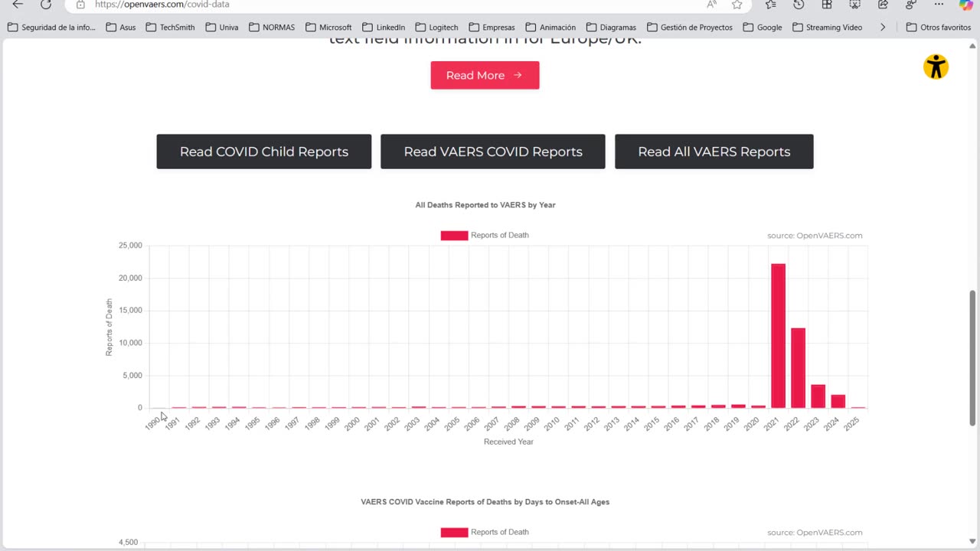Open the Favorites list icon
980x551 pixels.
(770, 5)
